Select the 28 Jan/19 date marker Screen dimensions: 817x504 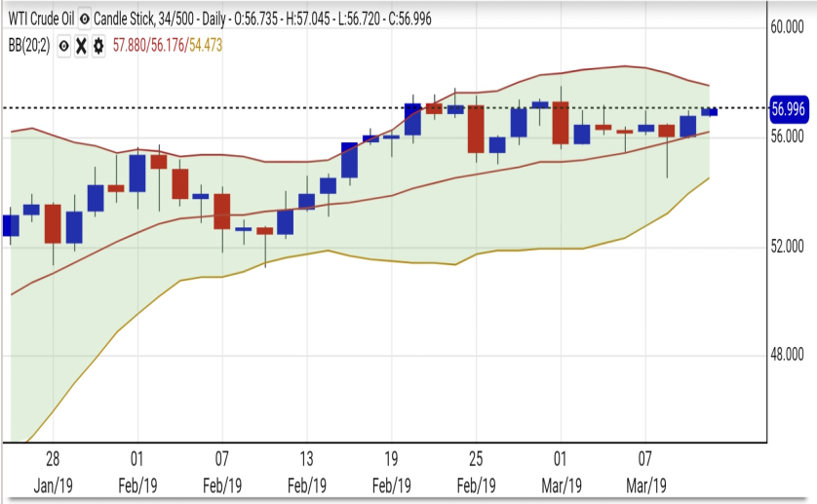click(53, 470)
